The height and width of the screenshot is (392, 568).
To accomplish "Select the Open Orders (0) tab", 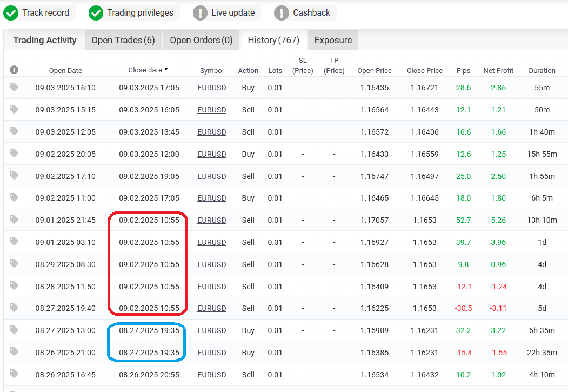I will tap(201, 40).
